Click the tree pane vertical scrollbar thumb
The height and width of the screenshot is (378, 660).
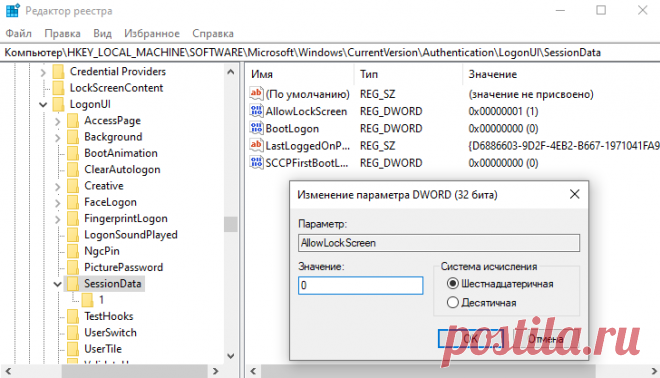231,224
